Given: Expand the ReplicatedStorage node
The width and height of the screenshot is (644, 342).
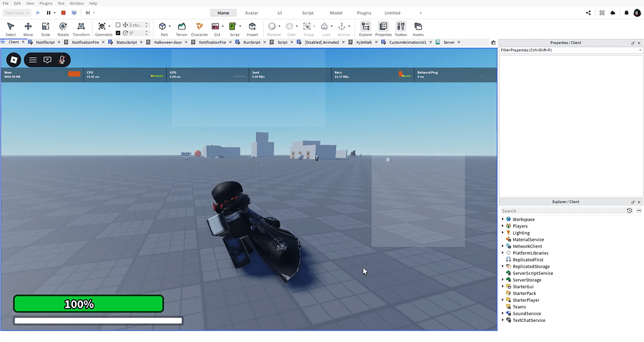Looking at the screenshot, I should (502, 267).
